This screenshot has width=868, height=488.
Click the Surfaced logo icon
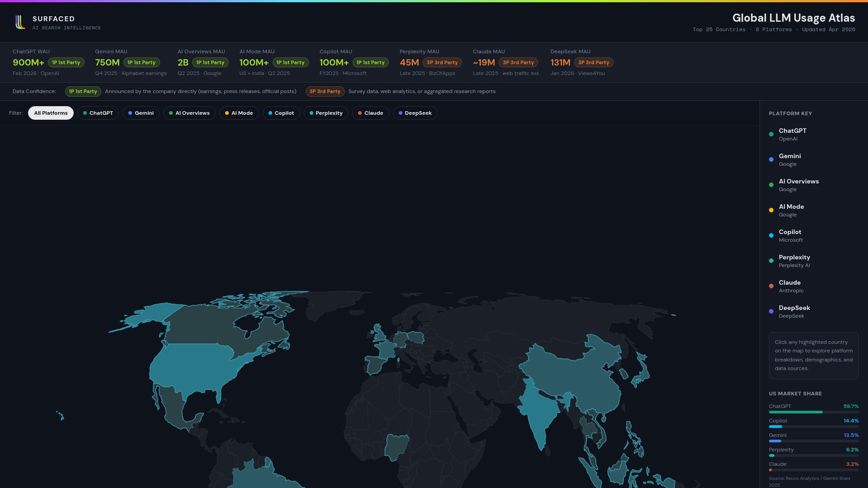pyautogui.click(x=20, y=22)
